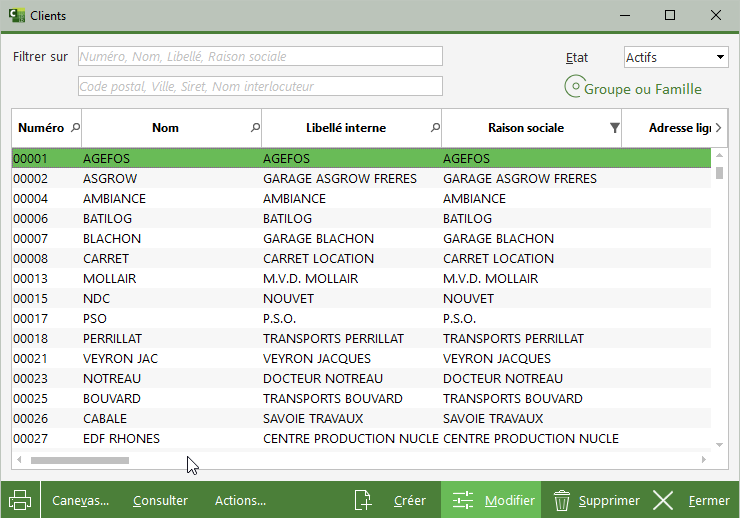Sort by the Nom column header
740x518 pixels.
tap(165, 127)
